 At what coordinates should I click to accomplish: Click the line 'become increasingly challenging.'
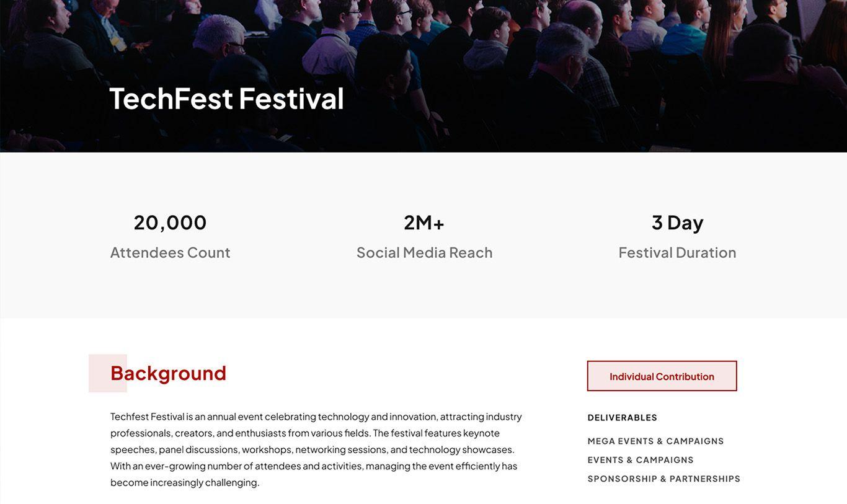pos(185,482)
